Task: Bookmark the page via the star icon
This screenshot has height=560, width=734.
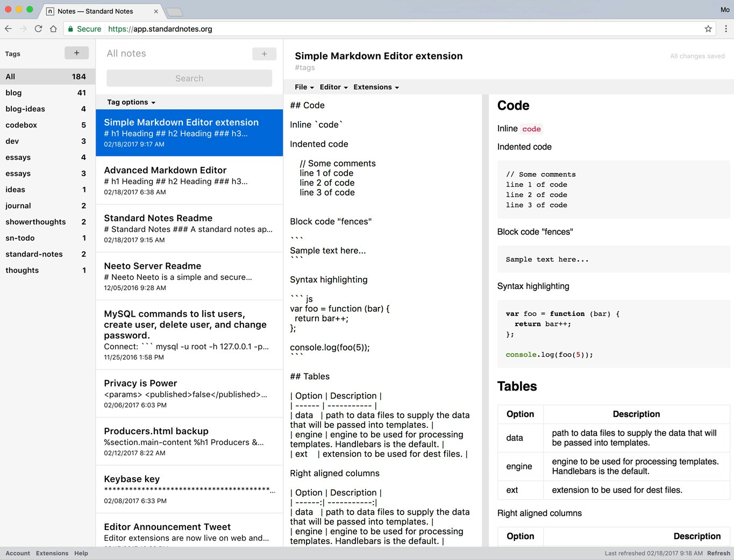Action: (708, 29)
